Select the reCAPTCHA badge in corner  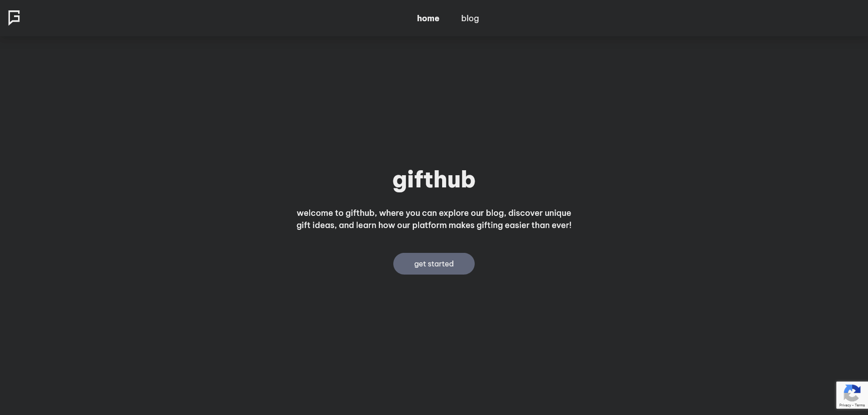[x=852, y=395]
